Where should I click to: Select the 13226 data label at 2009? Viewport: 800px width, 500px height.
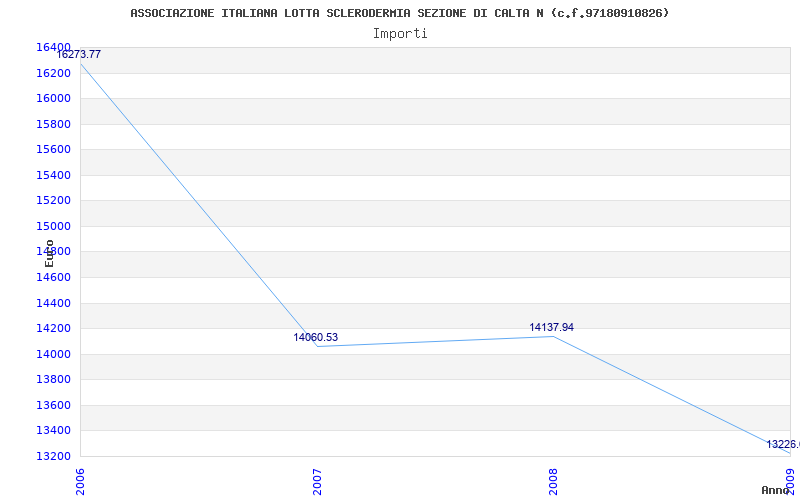coord(783,444)
